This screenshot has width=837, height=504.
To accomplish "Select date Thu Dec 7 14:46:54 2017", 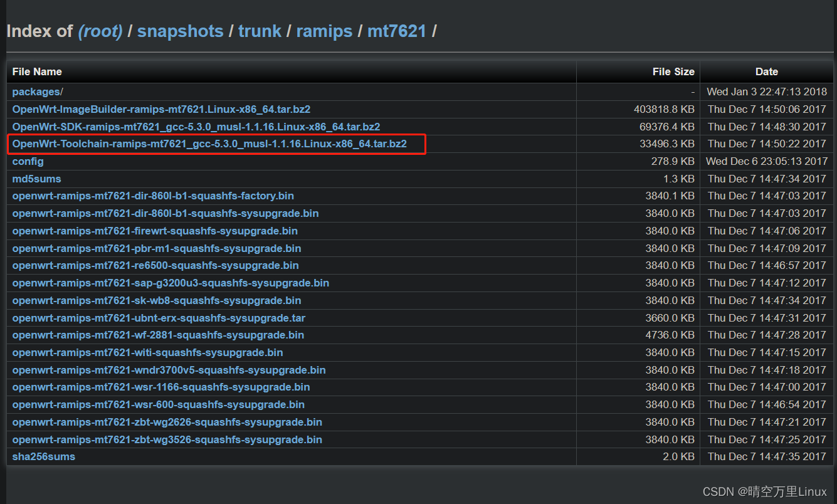I will pos(767,404).
